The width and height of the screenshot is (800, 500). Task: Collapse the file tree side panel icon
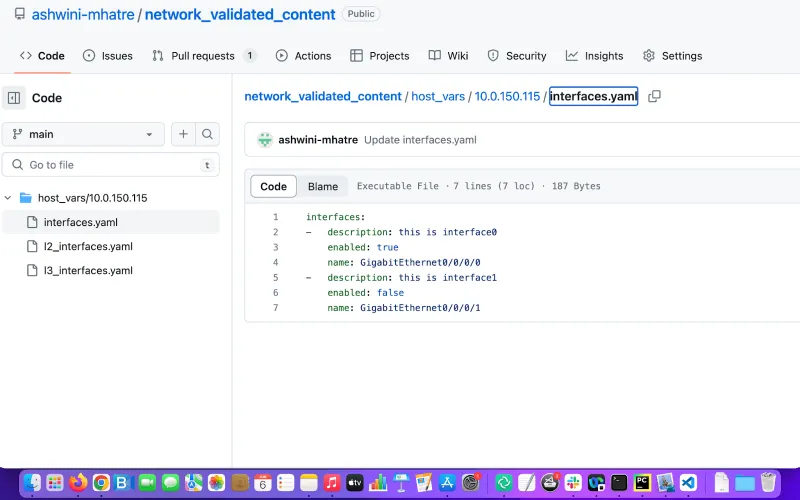14,98
